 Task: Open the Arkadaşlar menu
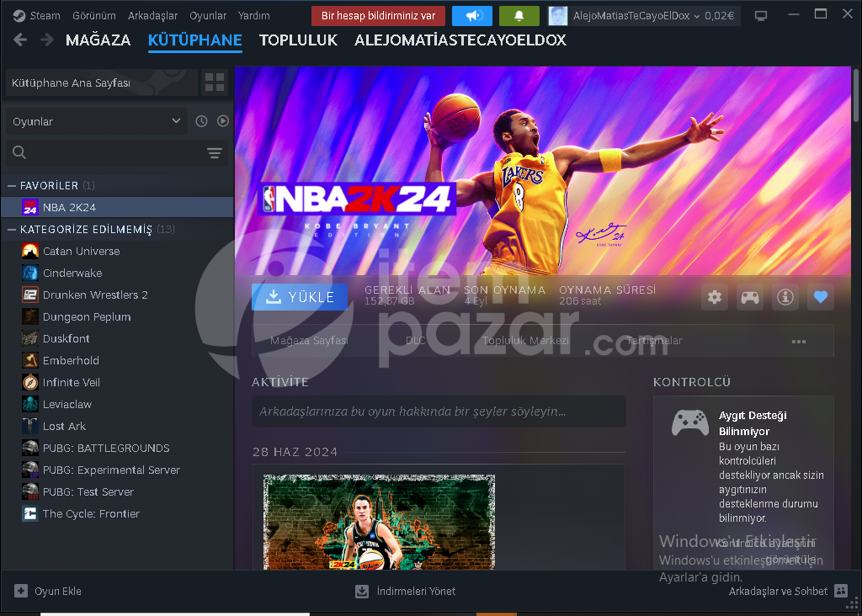(x=153, y=16)
